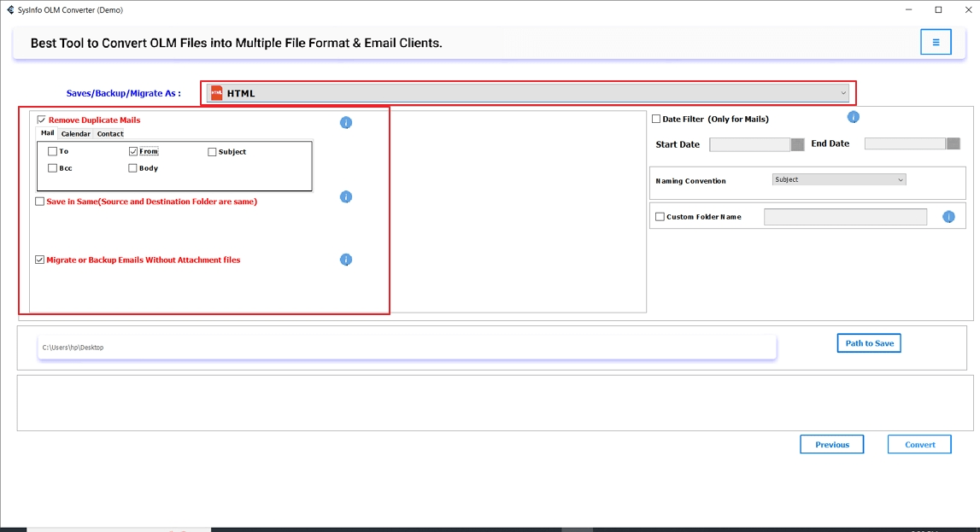
Task: Click the Custom Folder Name text field
Action: click(845, 217)
